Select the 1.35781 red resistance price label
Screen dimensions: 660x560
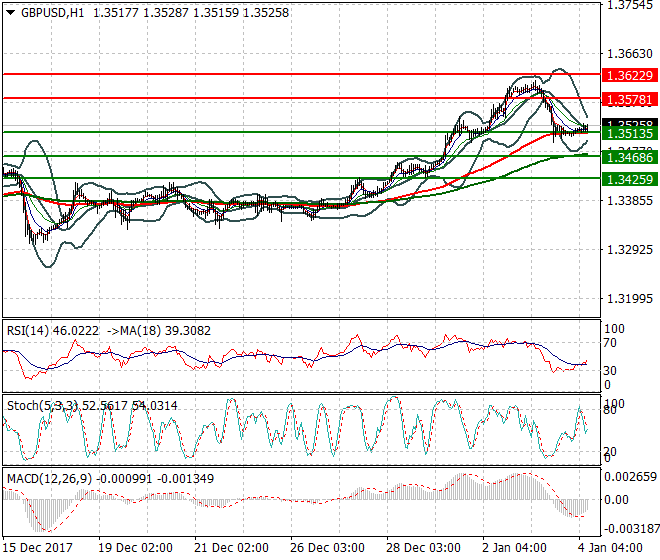(x=630, y=100)
